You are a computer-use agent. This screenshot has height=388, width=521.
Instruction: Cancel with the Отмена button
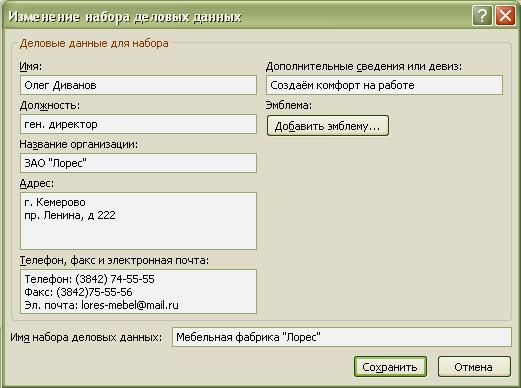coord(474,367)
